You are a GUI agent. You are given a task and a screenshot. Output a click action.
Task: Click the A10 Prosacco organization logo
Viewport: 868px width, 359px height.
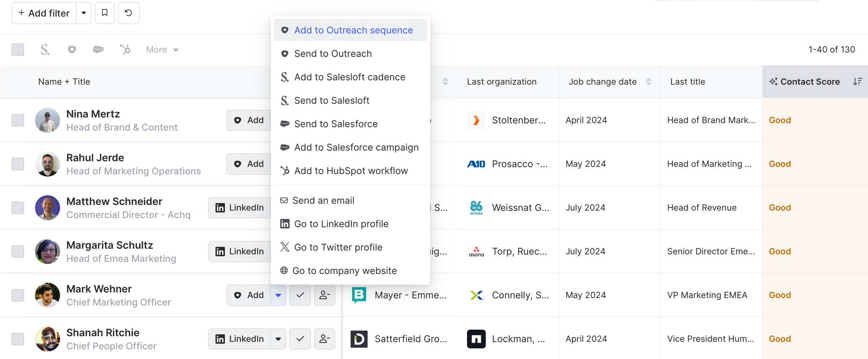(x=476, y=164)
